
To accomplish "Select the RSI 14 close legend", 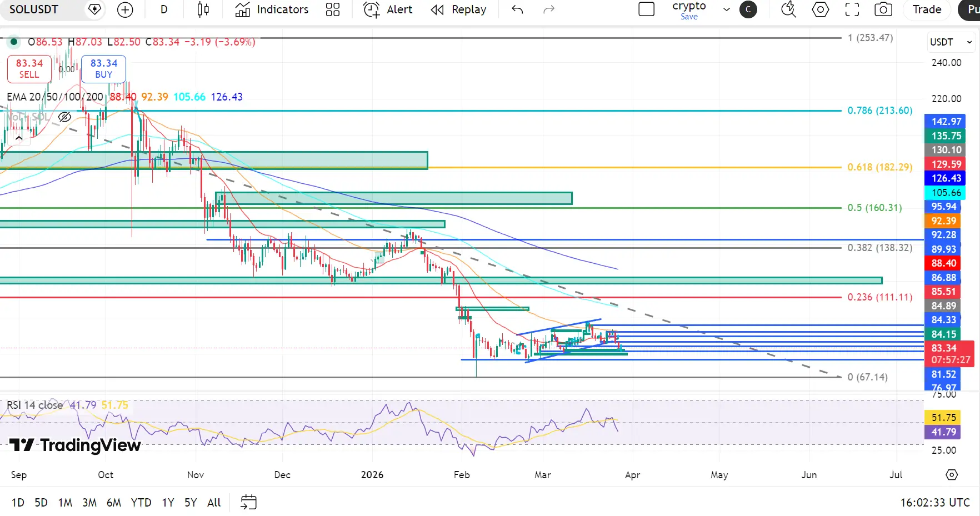I will click(35, 405).
